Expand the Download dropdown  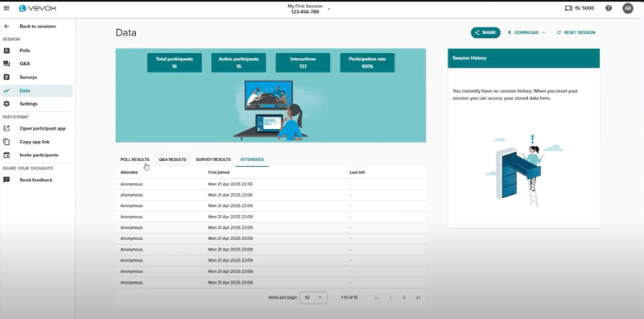pos(526,32)
